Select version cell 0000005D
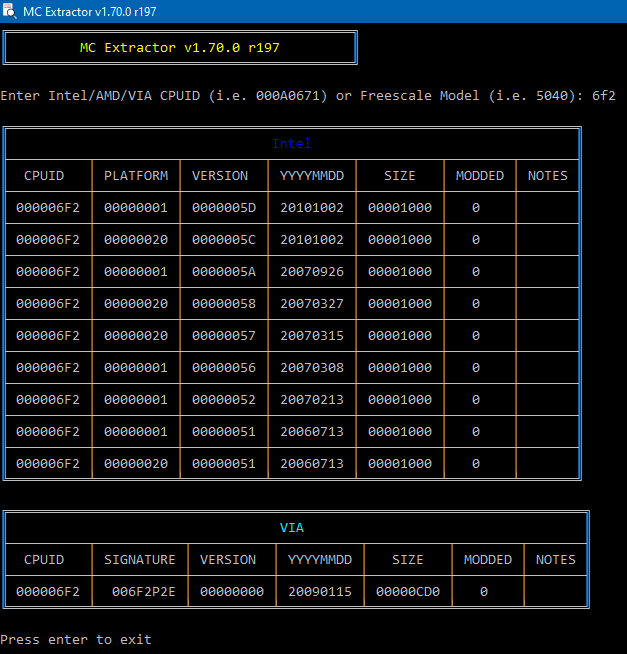 coord(224,208)
